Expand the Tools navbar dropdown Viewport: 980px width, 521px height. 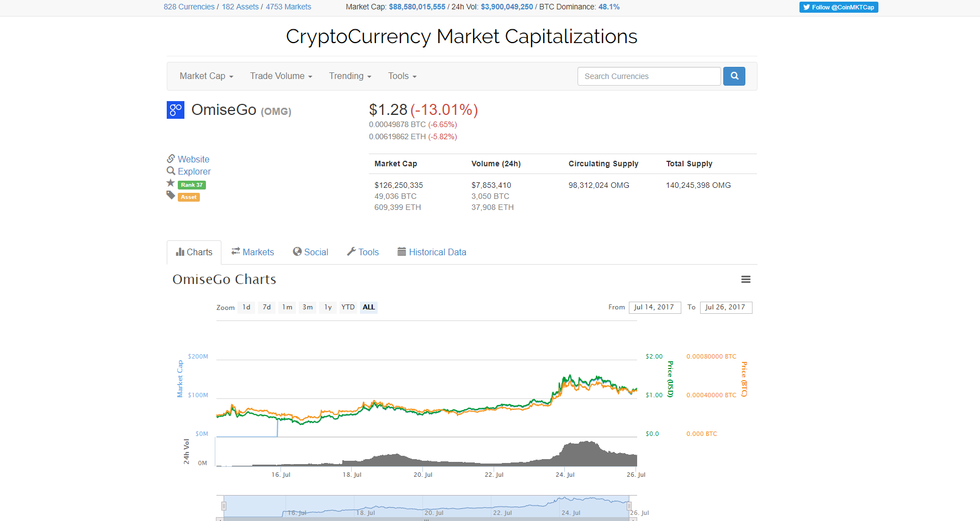[402, 76]
